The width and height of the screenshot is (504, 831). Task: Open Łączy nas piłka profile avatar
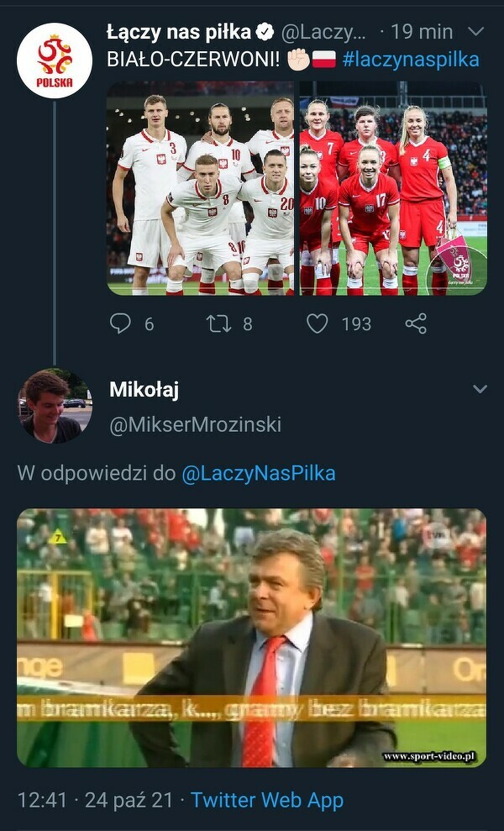[55, 60]
